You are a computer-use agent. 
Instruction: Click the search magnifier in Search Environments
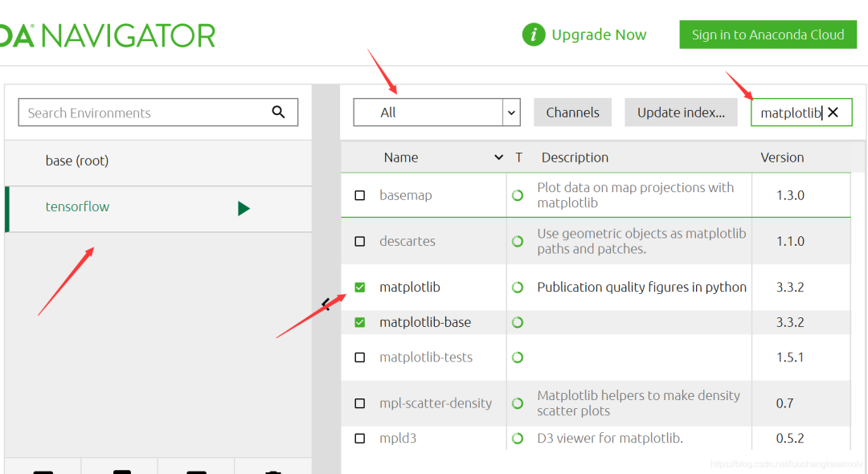click(x=278, y=112)
